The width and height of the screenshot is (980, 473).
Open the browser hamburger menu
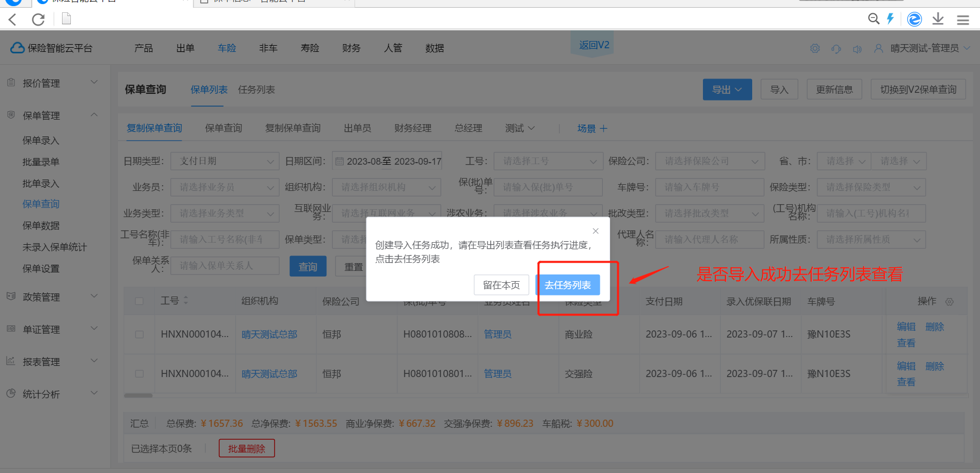pos(963,20)
